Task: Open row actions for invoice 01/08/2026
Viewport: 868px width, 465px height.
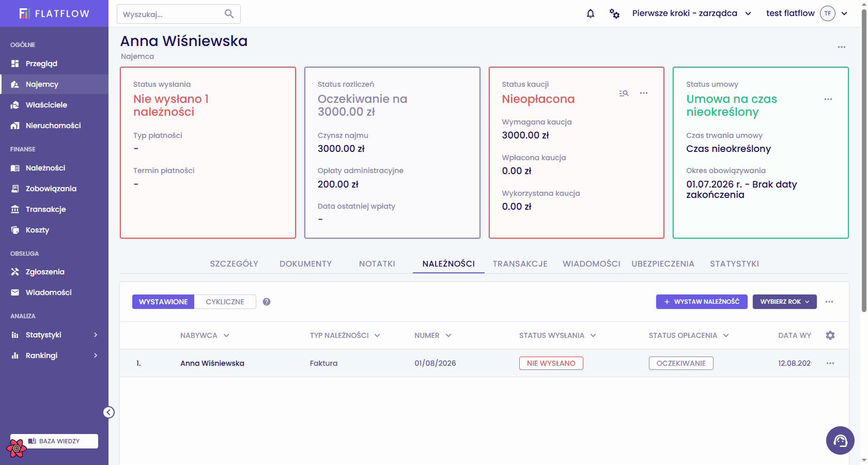Action: point(830,363)
